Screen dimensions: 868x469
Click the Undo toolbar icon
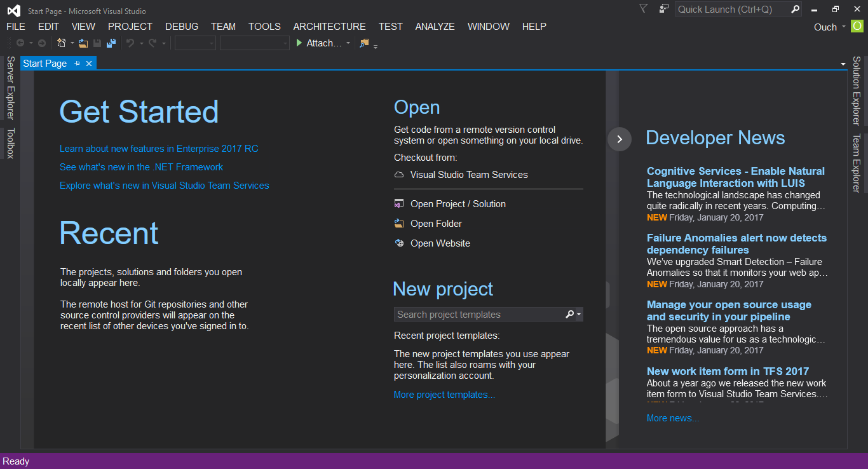[x=130, y=43]
